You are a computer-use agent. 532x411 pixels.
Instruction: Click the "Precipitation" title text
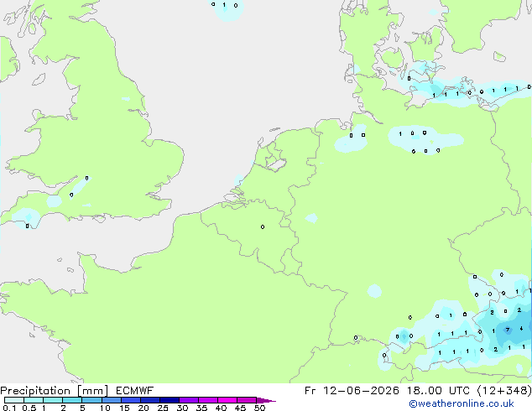tap(35, 391)
